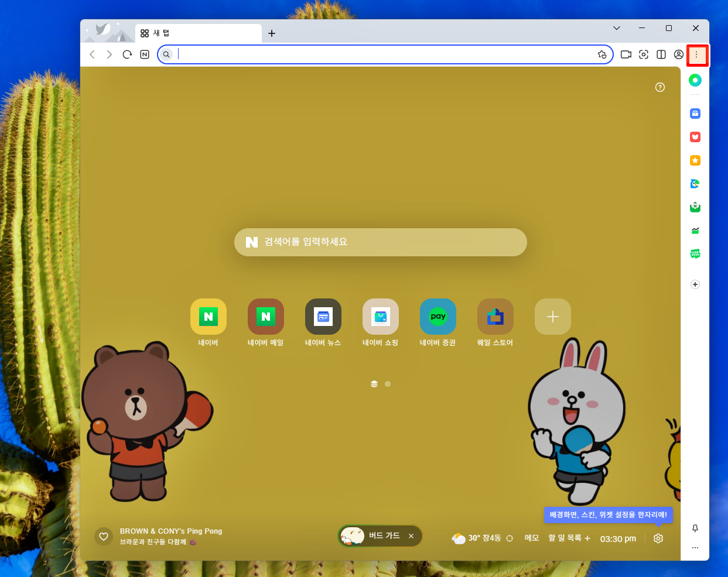This screenshot has width=728, height=577.
Task: Open the 네이버 쇼핑 shortcut tile
Action: coord(381,317)
